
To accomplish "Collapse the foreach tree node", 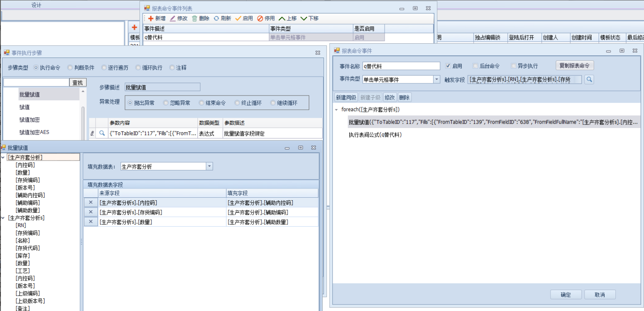I will point(337,110).
